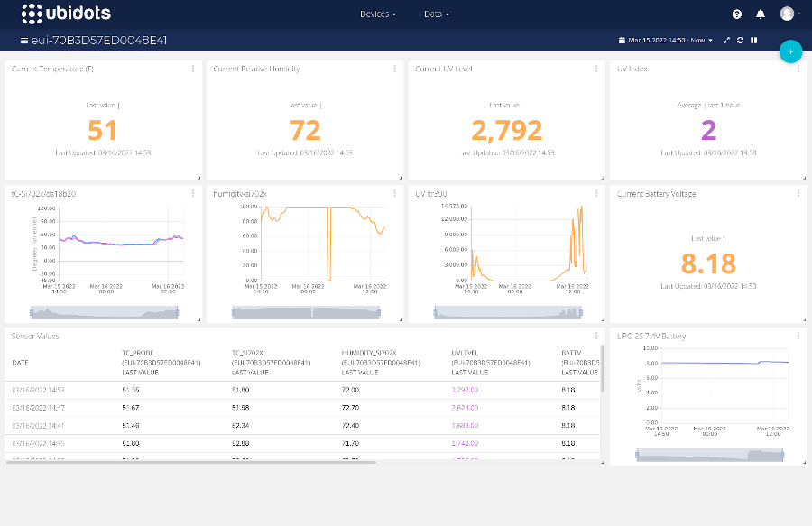Click the calendar icon in date range picker
The height and width of the screenshot is (526, 812).
pos(622,41)
